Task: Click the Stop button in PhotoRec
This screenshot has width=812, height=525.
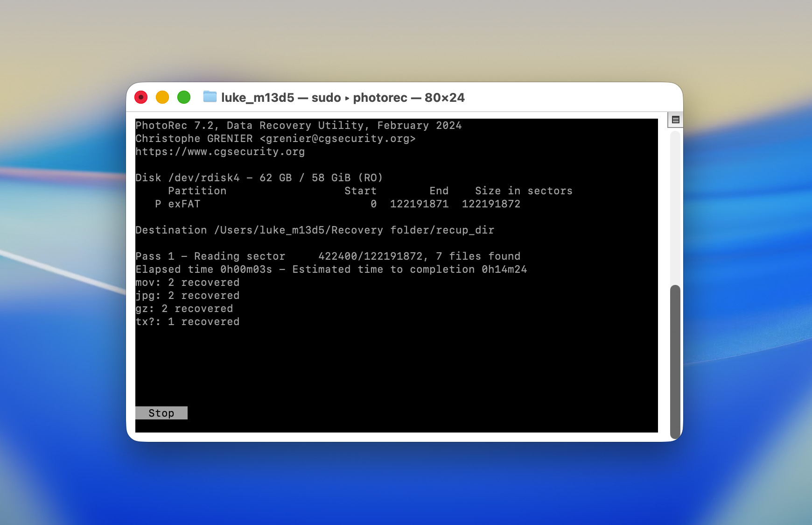Action: (x=161, y=413)
